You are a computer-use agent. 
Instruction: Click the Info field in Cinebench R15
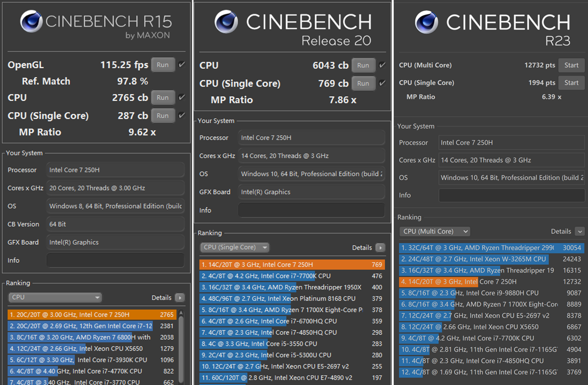tap(116, 260)
